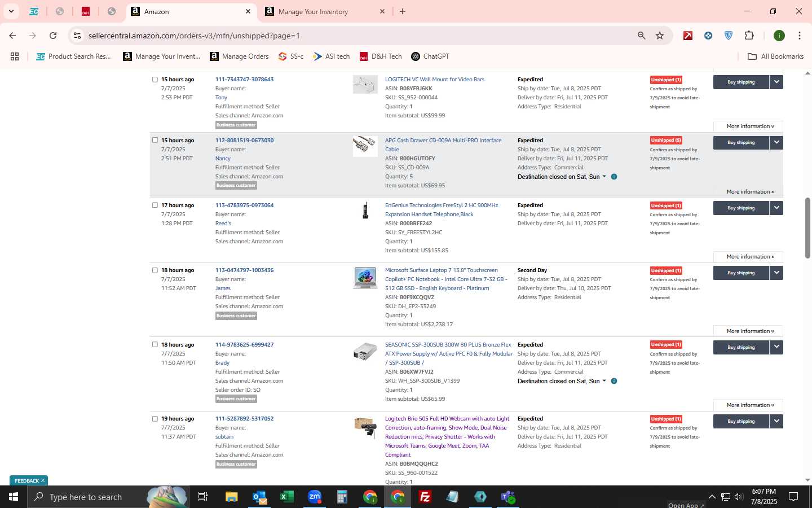
Task: Open SS-c bookmark
Action: [x=291, y=56]
